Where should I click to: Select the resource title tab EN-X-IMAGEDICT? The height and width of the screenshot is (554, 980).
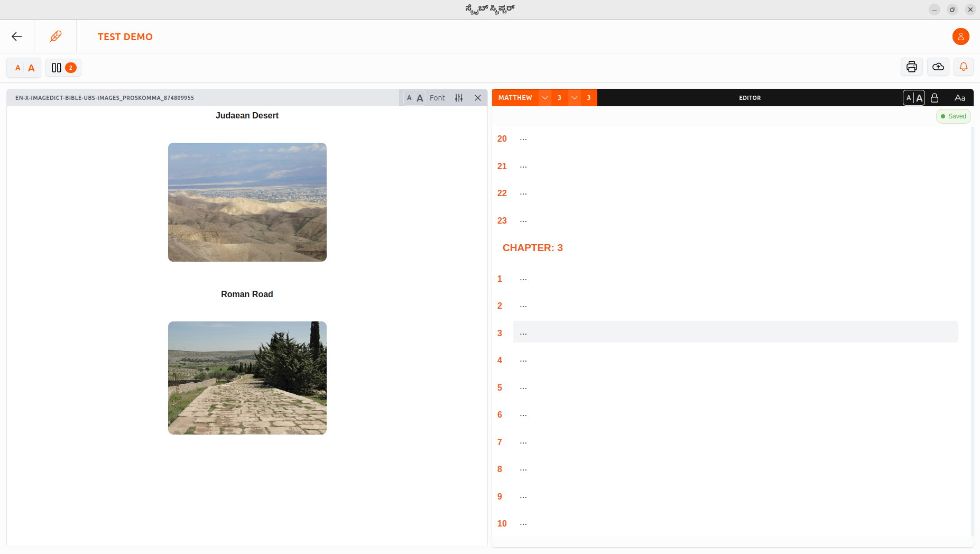(x=105, y=98)
